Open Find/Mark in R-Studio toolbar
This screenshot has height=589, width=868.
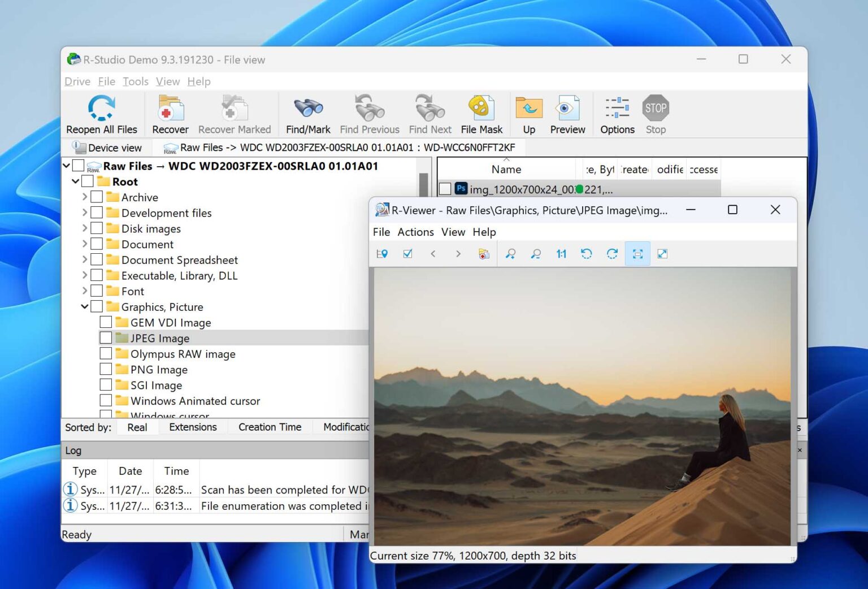tap(307, 113)
